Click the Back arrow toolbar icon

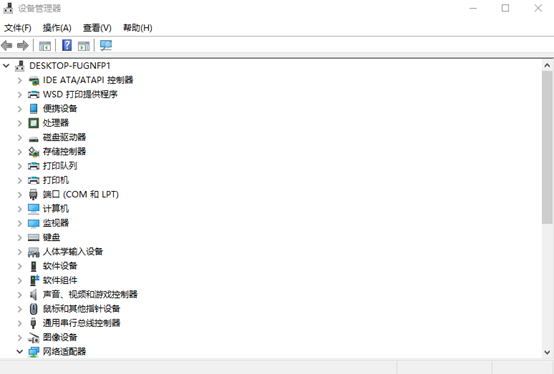click(x=7, y=46)
